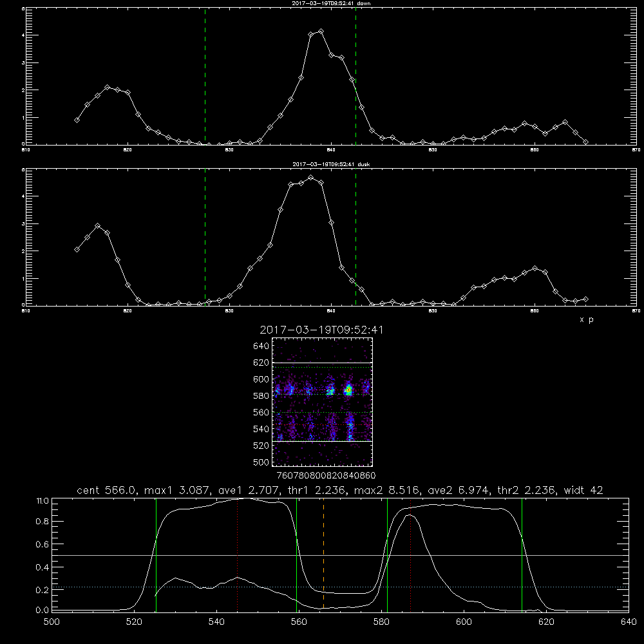Click the highest diamond marker in the dusk plot
Viewport: 644px width, 644px height.
[311, 178]
